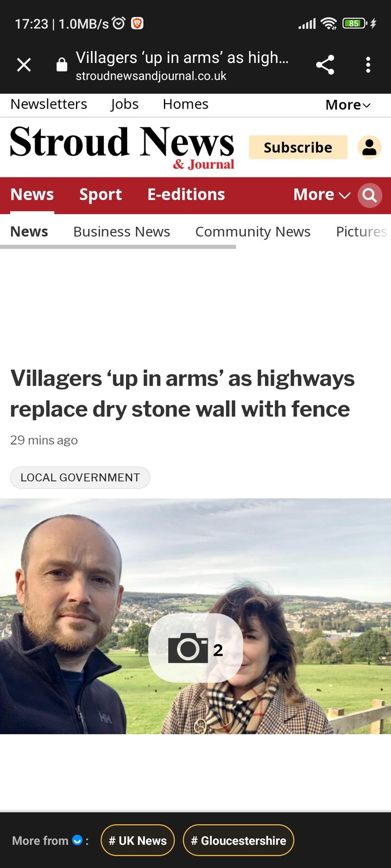391x868 pixels.
Task: Tap the # UK News chip
Action: click(138, 840)
